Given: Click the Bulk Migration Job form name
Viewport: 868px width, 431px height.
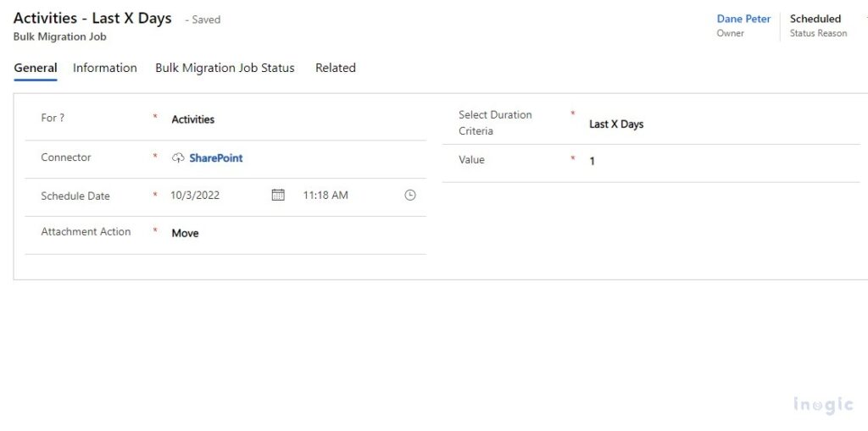Looking at the screenshot, I should tap(60, 37).
